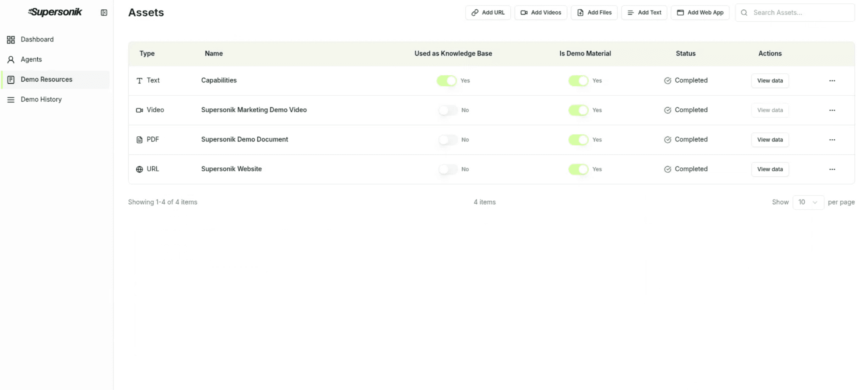Enable Knowledge Base for Supersonik Website
Image resolution: width=868 pixels, height=390 pixels.
[448, 169]
